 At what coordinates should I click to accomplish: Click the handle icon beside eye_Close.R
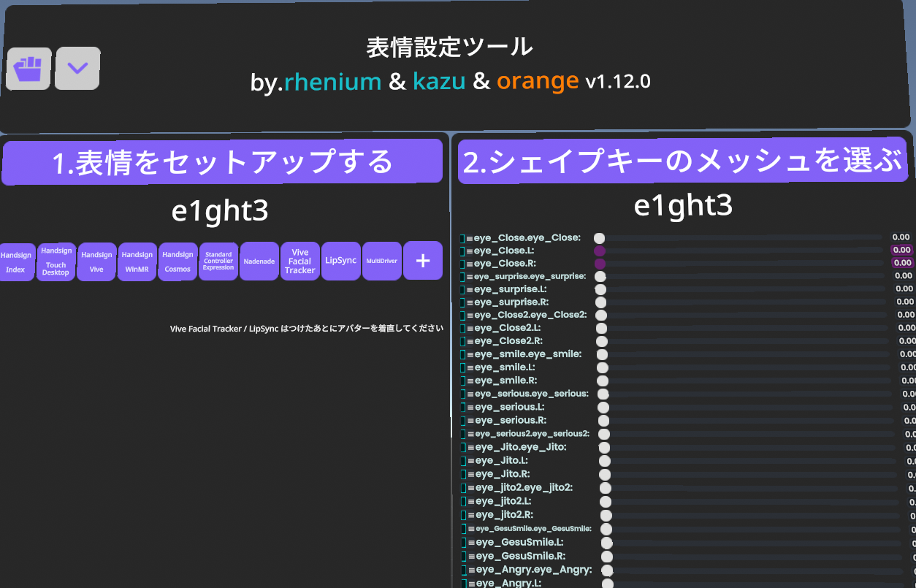pos(470,264)
